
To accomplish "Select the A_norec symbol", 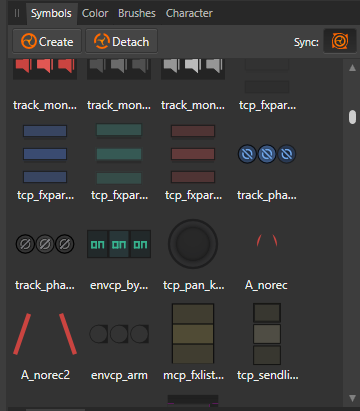I will coord(267,240).
